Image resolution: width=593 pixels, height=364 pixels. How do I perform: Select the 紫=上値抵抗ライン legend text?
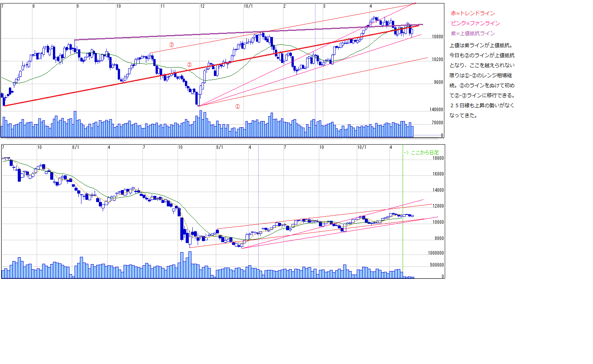pos(473,34)
